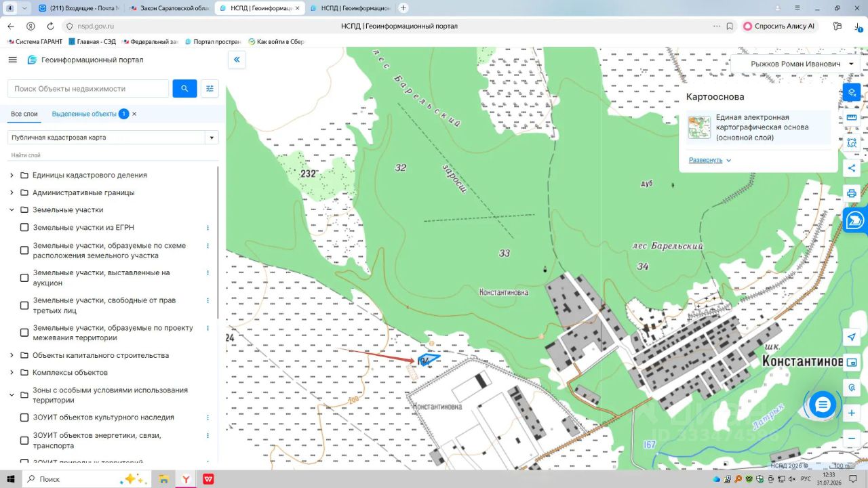Switch to Выделенные объекты tab
This screenshot has height=488, width=868.
coord(84,114)
